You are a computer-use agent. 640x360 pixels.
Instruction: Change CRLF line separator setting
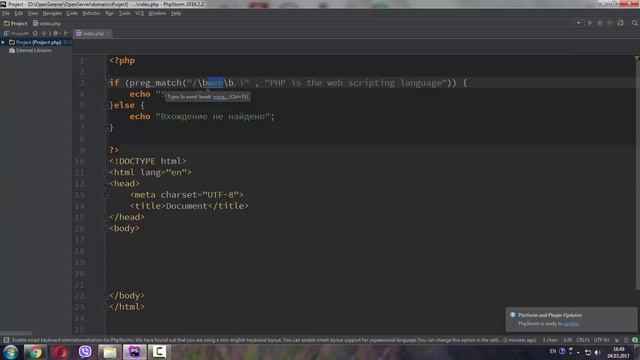[x=582, y=340]
